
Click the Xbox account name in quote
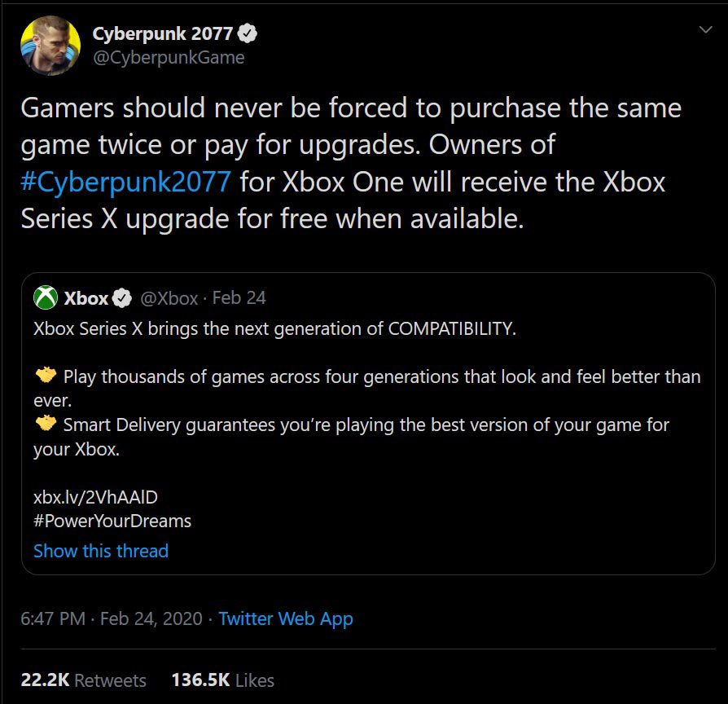pos(85,298)
